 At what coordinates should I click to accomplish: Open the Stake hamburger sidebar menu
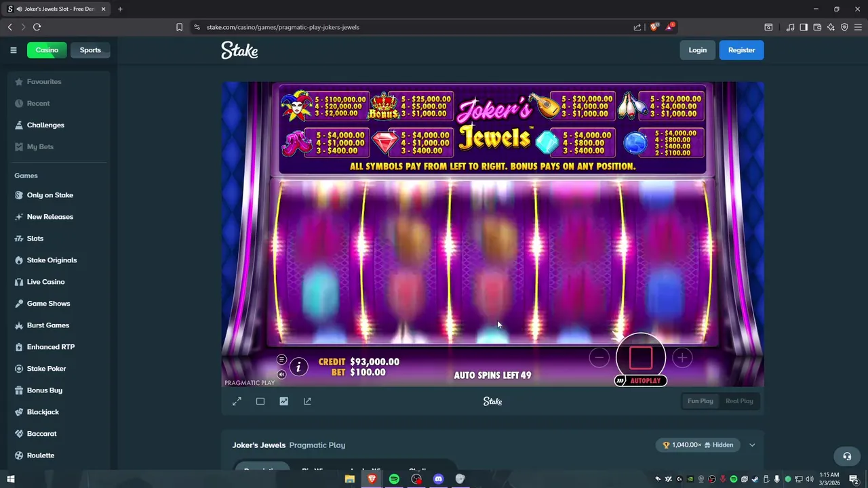point(13,50)
